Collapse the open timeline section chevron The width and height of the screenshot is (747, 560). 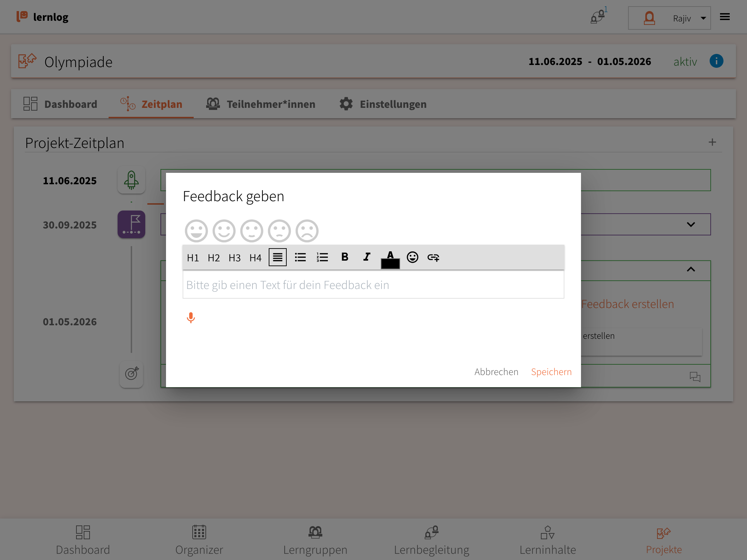coord(691,270)
